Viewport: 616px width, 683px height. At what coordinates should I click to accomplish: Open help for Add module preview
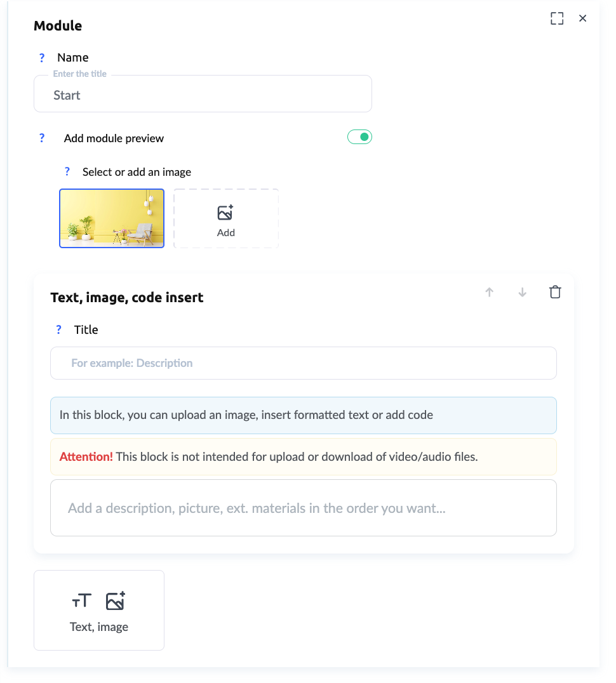coord(42,138)
